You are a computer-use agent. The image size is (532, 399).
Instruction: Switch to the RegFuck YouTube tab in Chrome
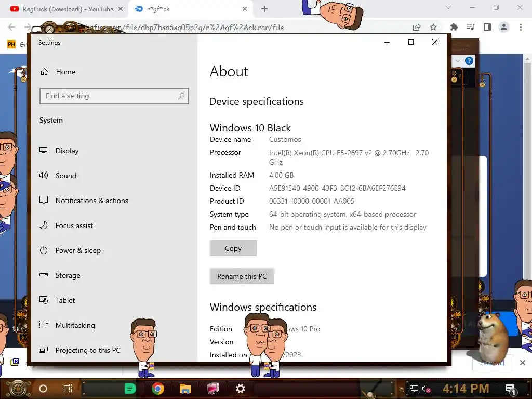(x=63, y=9)
